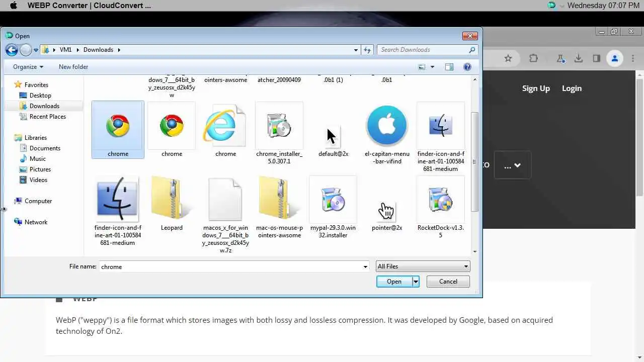
Task: Click the Downloads breadcrumb segment
Action: tap(98, 50)
